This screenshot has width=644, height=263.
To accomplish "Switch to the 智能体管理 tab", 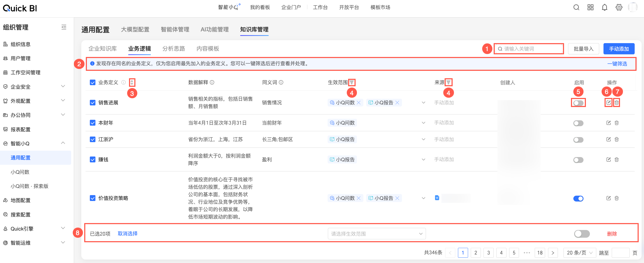I will click(175, 30).
